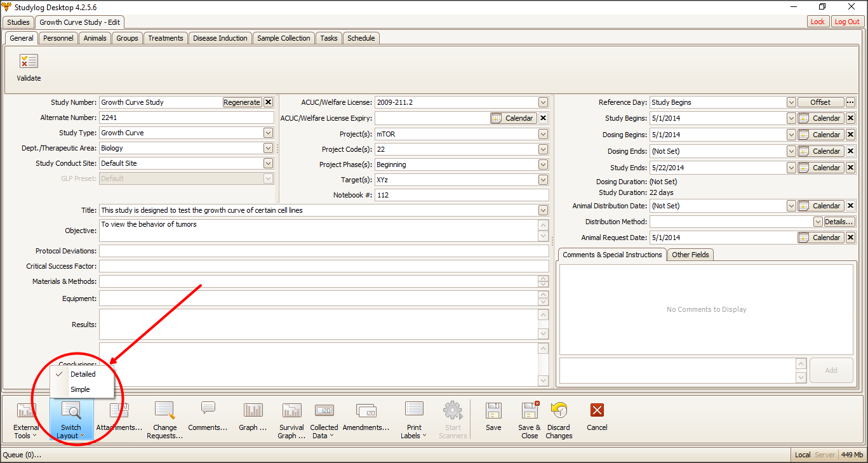868x463 pixels.
Task: Expand the Project Phase(s) dropdown
Action: pos(543,164)
